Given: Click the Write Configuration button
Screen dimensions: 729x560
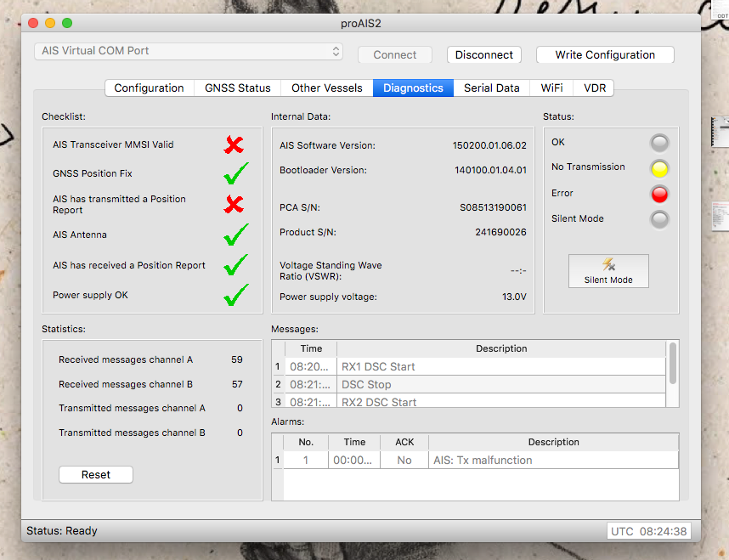Looking at the screenshot, I should [x=605, y=55].
